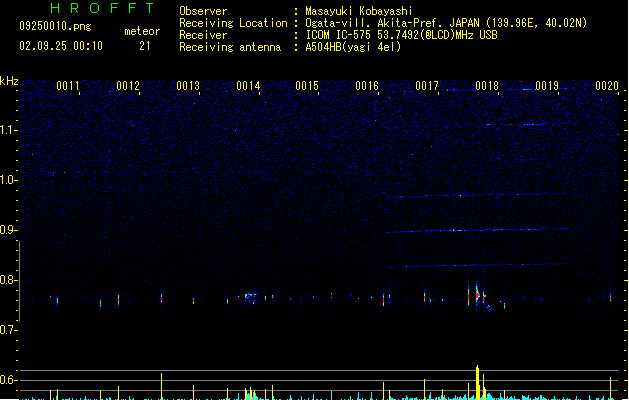This screenshot has width=629, height=400.
Task: Click the bright meteor echo near 0018
Action: click(478, 296)
